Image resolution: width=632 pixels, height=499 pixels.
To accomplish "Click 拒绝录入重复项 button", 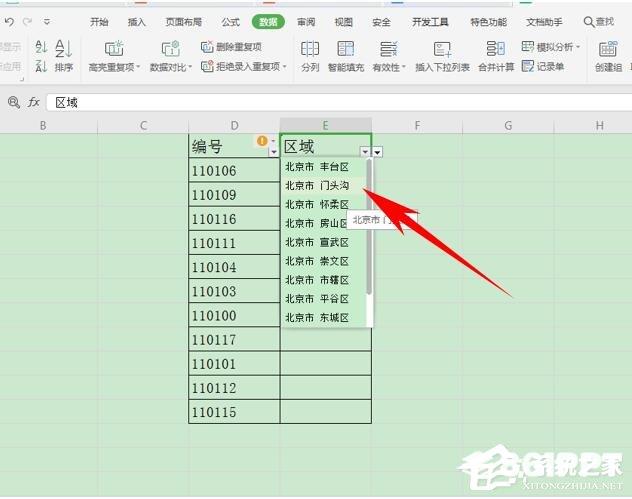I will 241,67.
